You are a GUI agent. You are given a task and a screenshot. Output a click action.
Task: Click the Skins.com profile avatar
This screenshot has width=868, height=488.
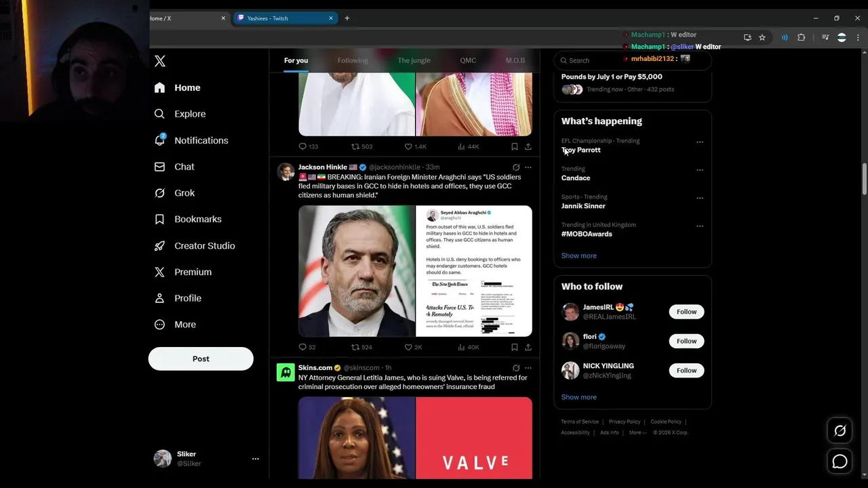coord(285,372)
